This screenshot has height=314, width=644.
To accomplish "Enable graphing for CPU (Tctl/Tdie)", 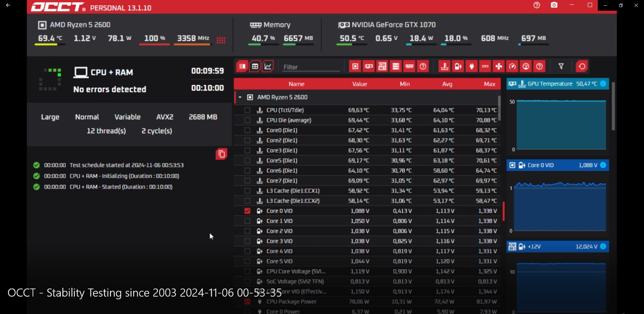I will tap(247, 110).
